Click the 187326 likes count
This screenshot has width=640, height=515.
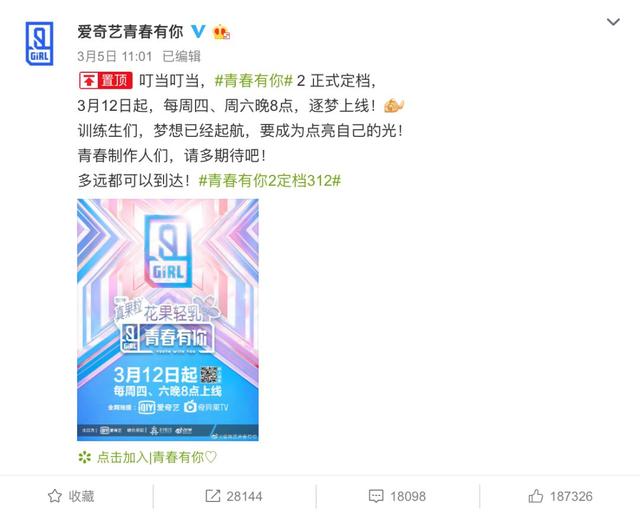pos(571,497)
